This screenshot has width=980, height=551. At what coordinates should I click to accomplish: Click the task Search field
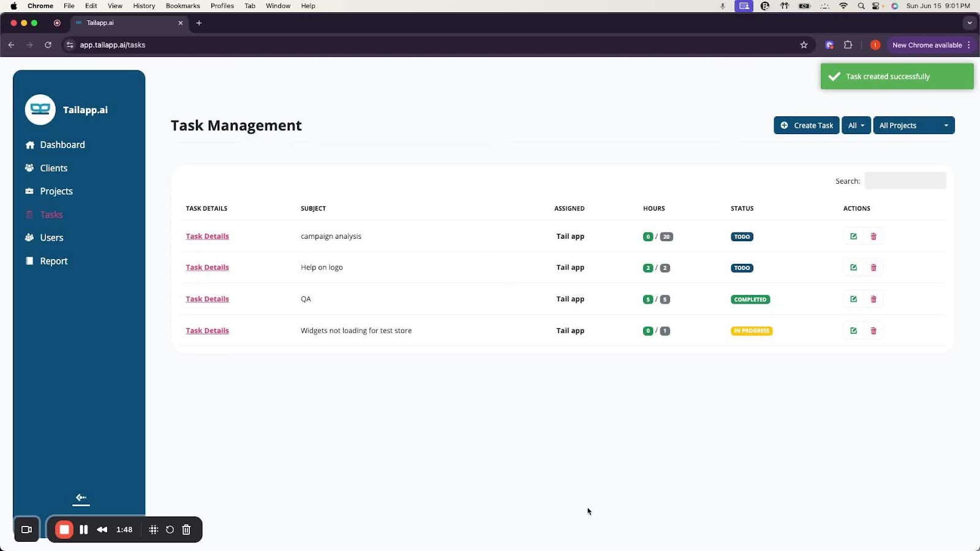[x=905, y=181]
